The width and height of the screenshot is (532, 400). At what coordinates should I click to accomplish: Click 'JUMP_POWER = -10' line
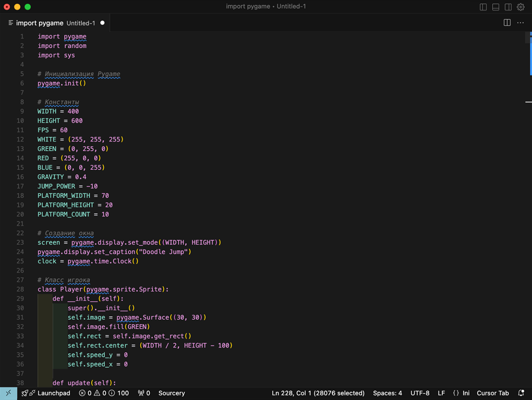coord(68,186)
